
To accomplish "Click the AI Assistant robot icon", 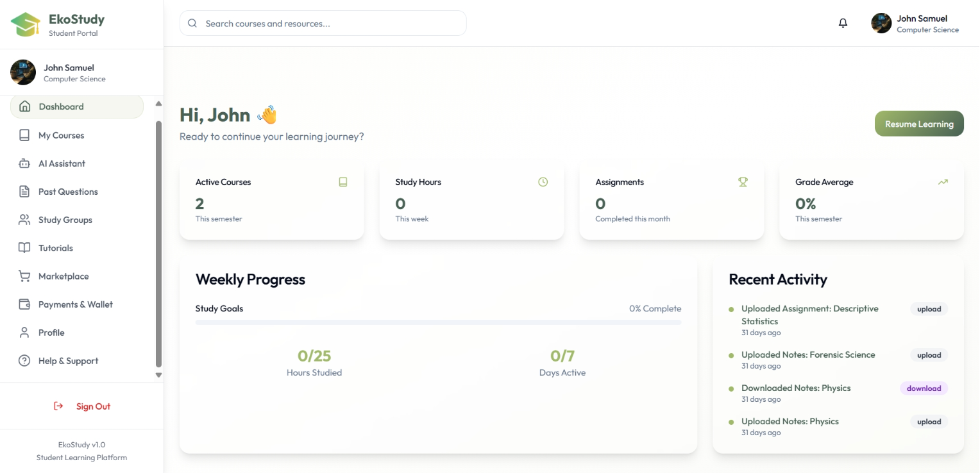I will click(x=24, y=163).
